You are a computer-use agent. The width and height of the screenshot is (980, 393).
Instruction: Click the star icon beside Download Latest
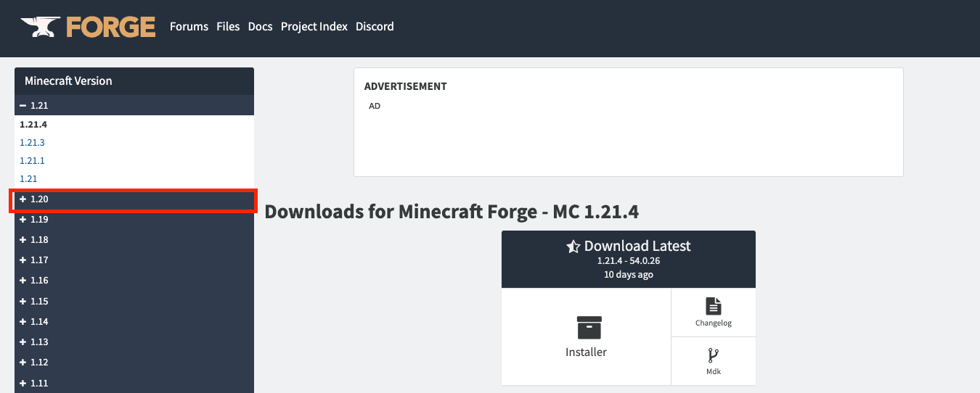click(x=573, y=247)
